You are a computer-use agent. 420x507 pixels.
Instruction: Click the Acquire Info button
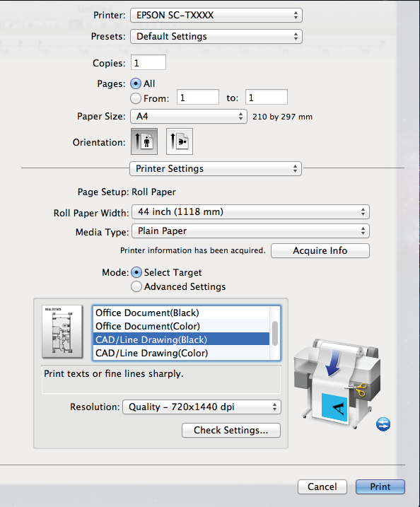320,250
